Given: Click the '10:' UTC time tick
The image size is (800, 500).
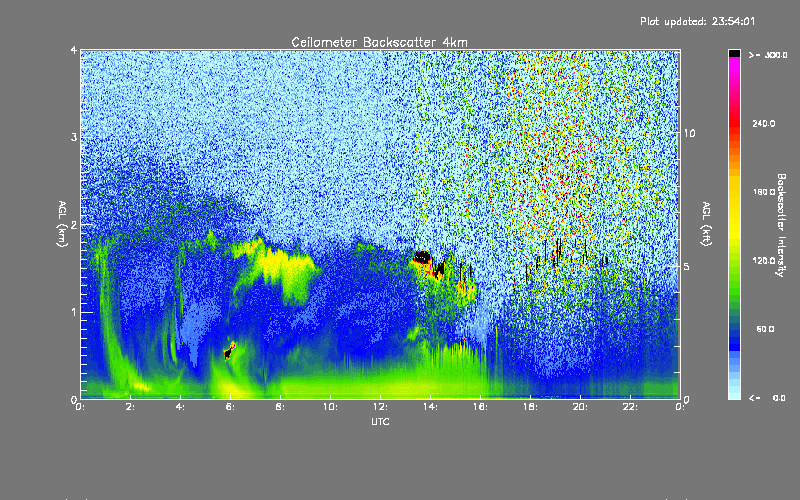Looking at the screenshot, I should coord(330,407).
